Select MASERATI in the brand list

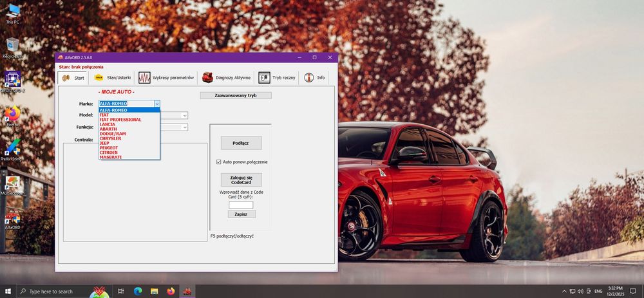pos(129,157)
